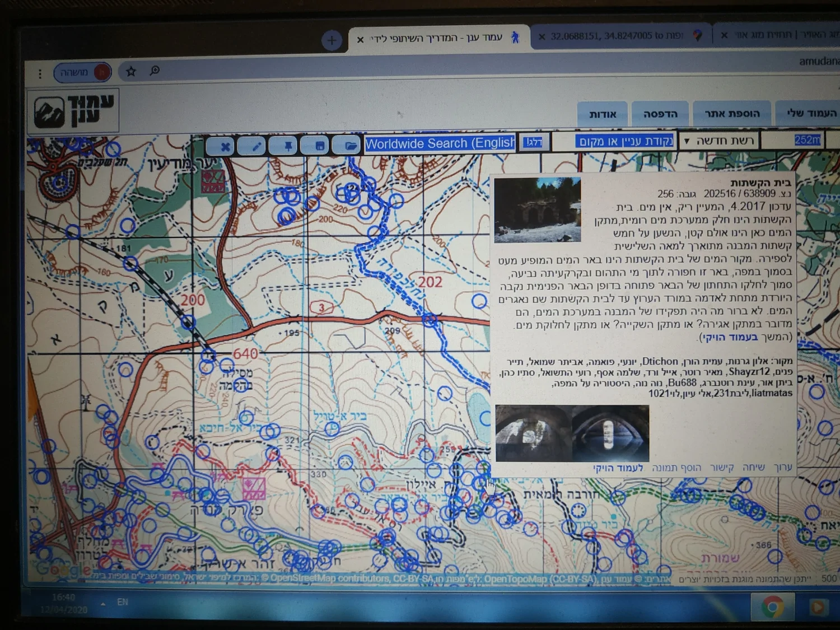The image size is (840, 630).
Task: Bookmark this page with the star icon
Action: pyautogui.click(x=131, y=72)
